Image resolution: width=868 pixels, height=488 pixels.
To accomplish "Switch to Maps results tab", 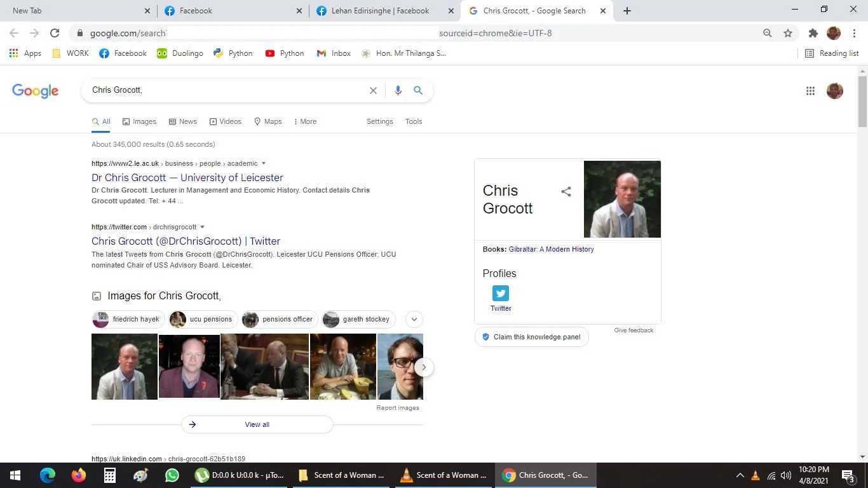I will coord(268,121).
